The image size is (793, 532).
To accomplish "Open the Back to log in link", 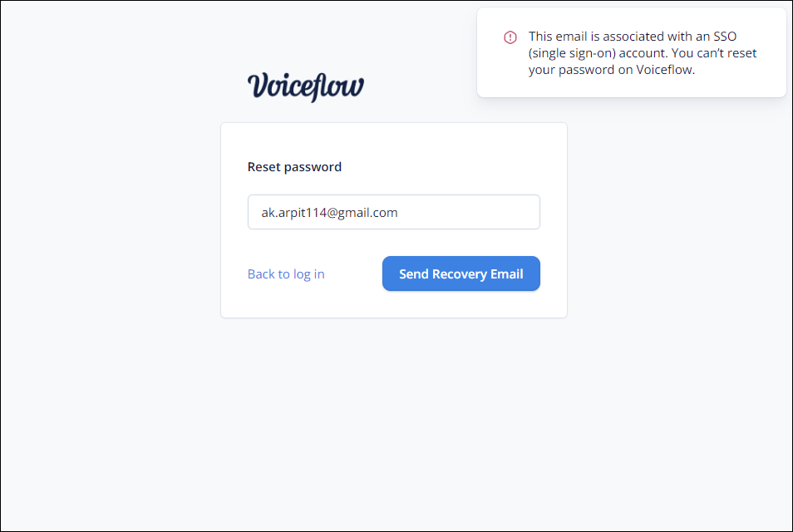I will tap(286, 274).
